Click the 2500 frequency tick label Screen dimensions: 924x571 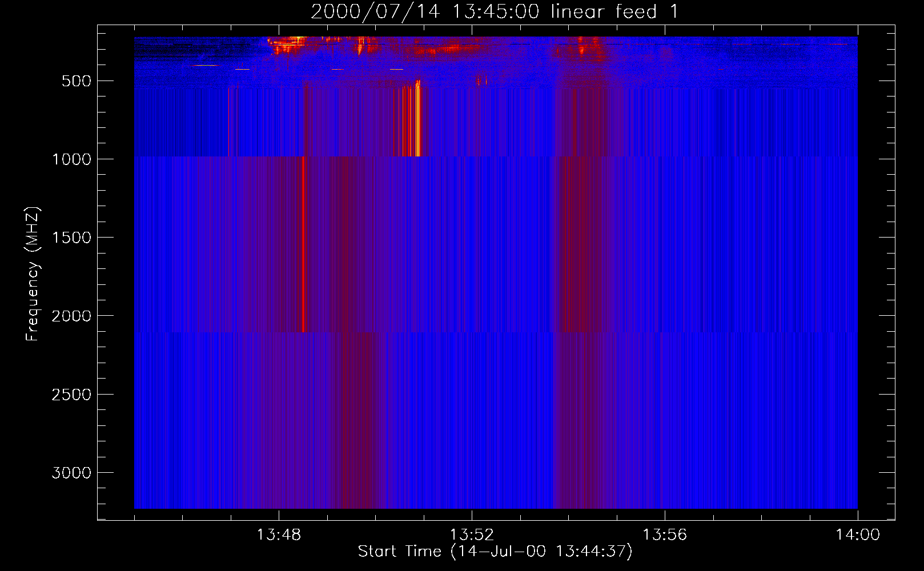pyautogui.click(x=71, y=395)
